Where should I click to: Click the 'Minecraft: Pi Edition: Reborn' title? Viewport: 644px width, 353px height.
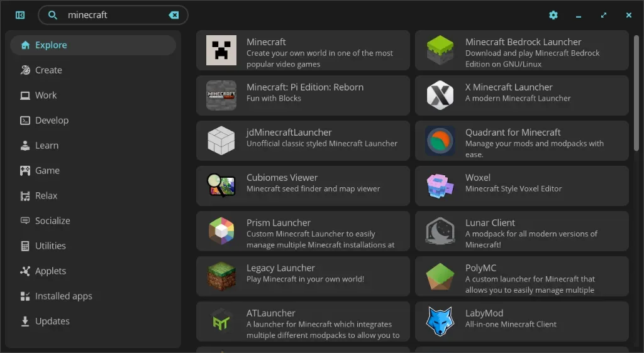[x=305, y=87]
